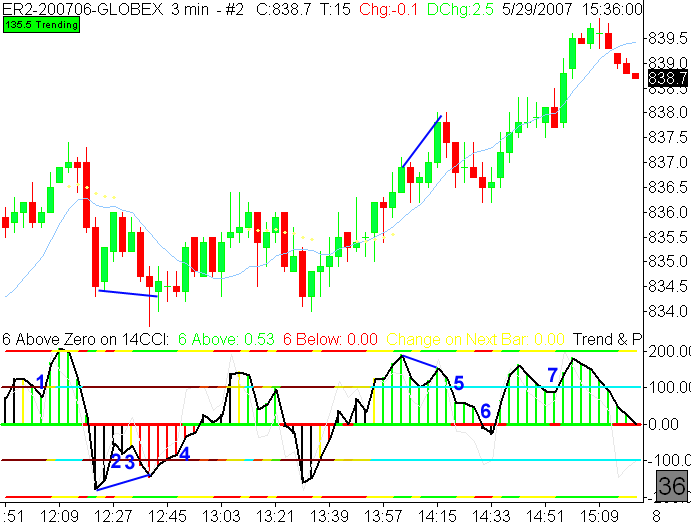Click the 835.0 price axis label
Viewport: 691px width, 524px height.
coord(668,261)
